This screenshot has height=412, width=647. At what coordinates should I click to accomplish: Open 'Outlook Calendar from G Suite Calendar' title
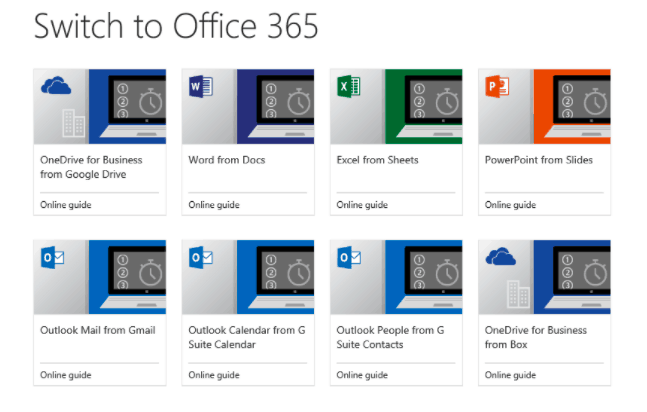pos(247,337)
